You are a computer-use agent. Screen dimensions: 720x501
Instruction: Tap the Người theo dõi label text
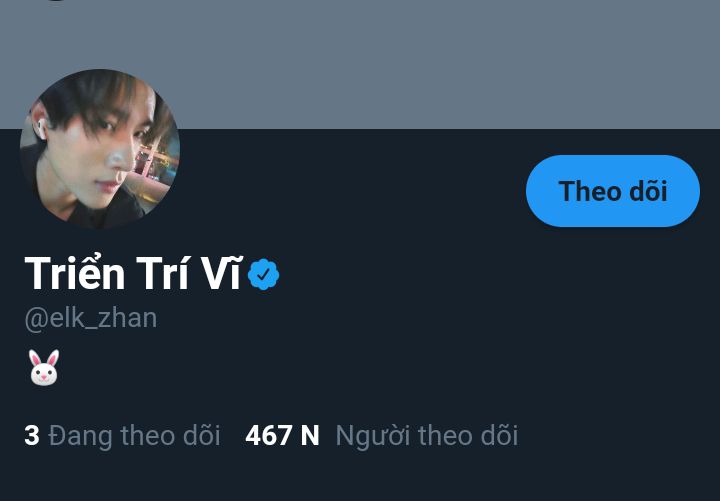(426, 436)
